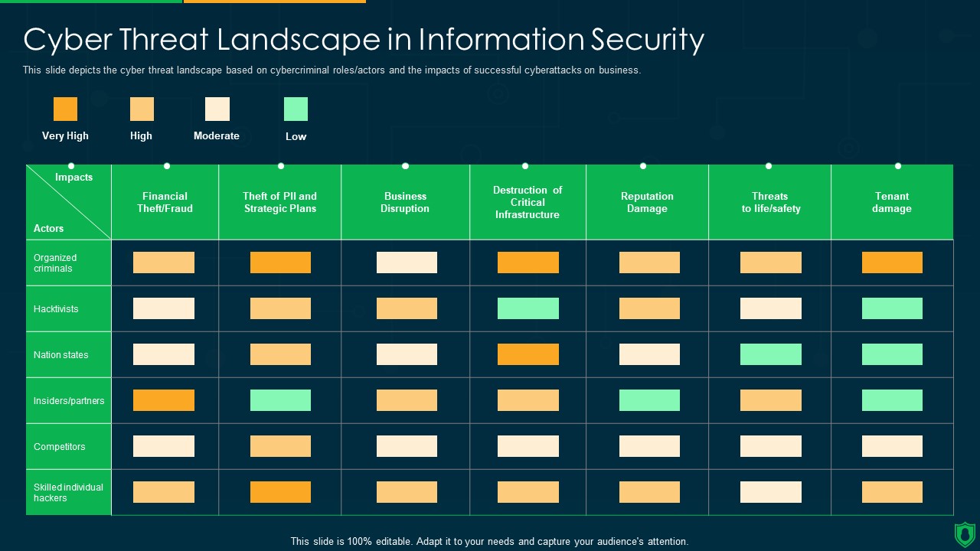The width and height of the screenshot is (980, 551).
Task: Select the Financial Theft/Fraud column header
Action: [165, 202]
